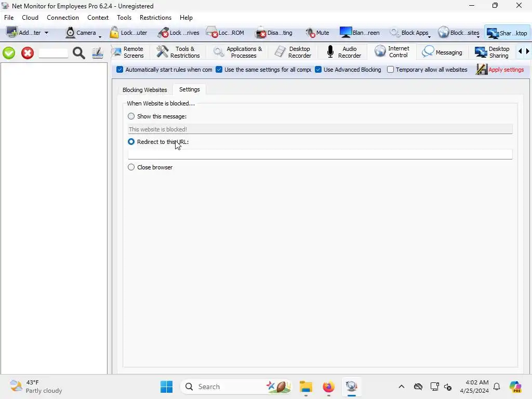Click the taskbar Search box
Screen dimensions: 532x399
(x=236, y=387)
